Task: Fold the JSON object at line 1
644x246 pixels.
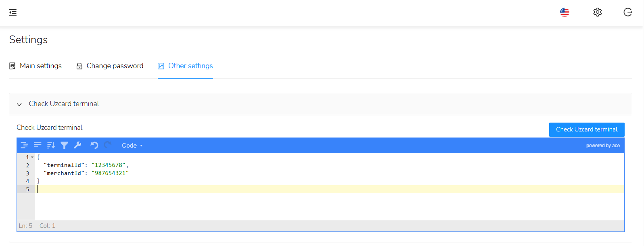Action: (32, 157)
